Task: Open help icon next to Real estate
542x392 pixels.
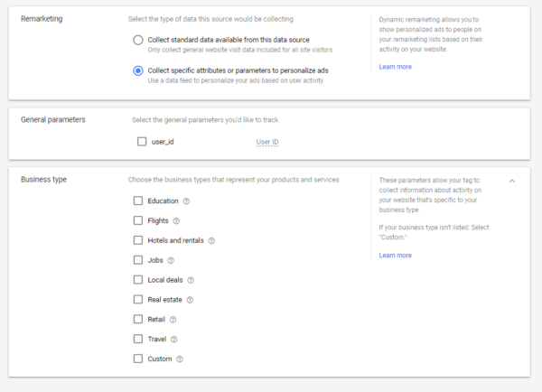Action: point(190,300)
